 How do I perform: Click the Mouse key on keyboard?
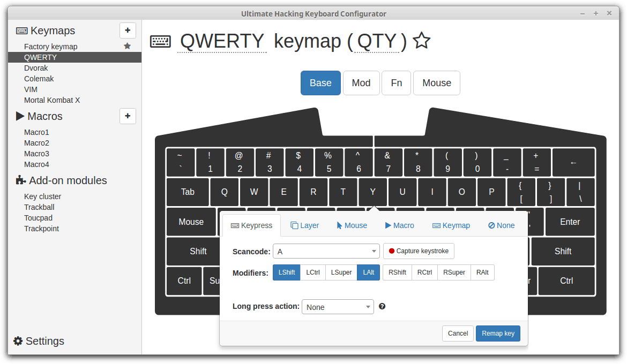pos(191,222)
